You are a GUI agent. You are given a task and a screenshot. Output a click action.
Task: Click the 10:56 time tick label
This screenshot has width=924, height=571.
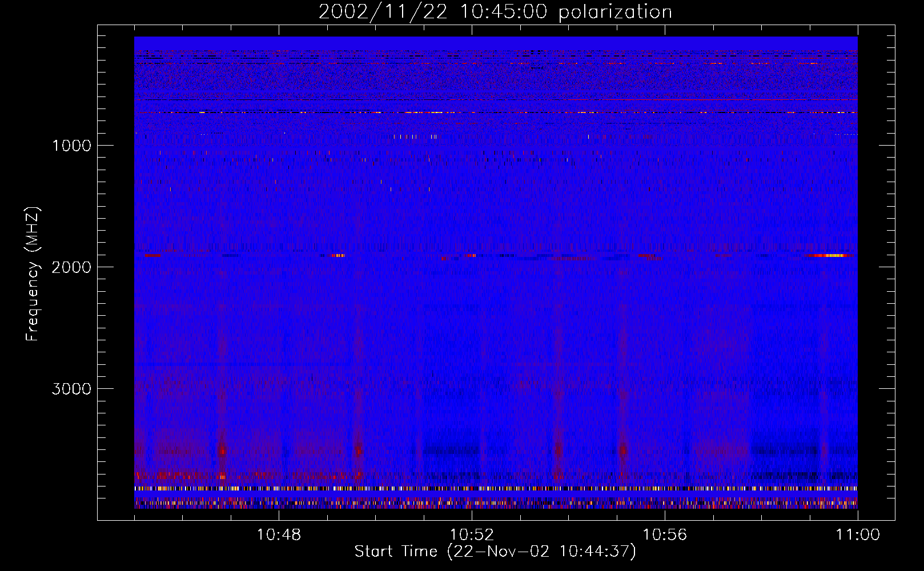point(665,535)
